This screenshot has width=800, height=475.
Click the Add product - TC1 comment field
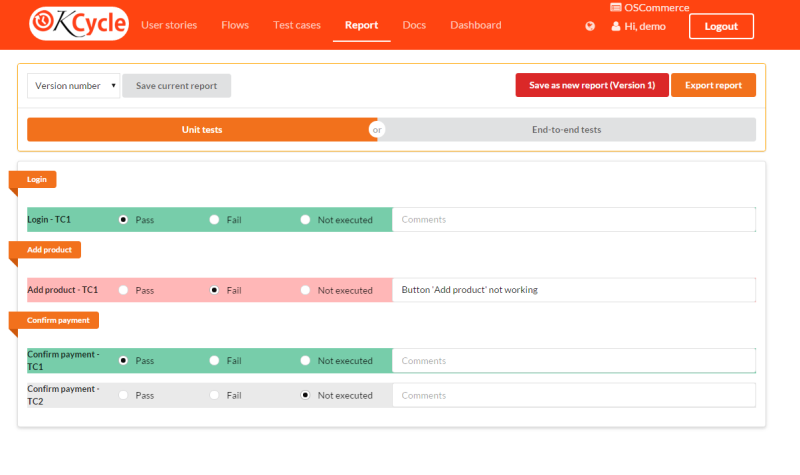tap(574, 290)
